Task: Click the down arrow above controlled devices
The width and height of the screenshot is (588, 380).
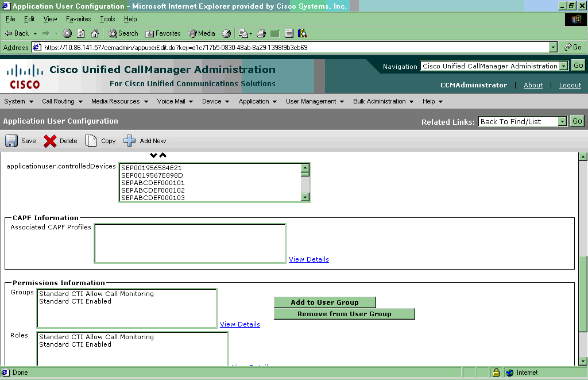Action: (153, 155)
